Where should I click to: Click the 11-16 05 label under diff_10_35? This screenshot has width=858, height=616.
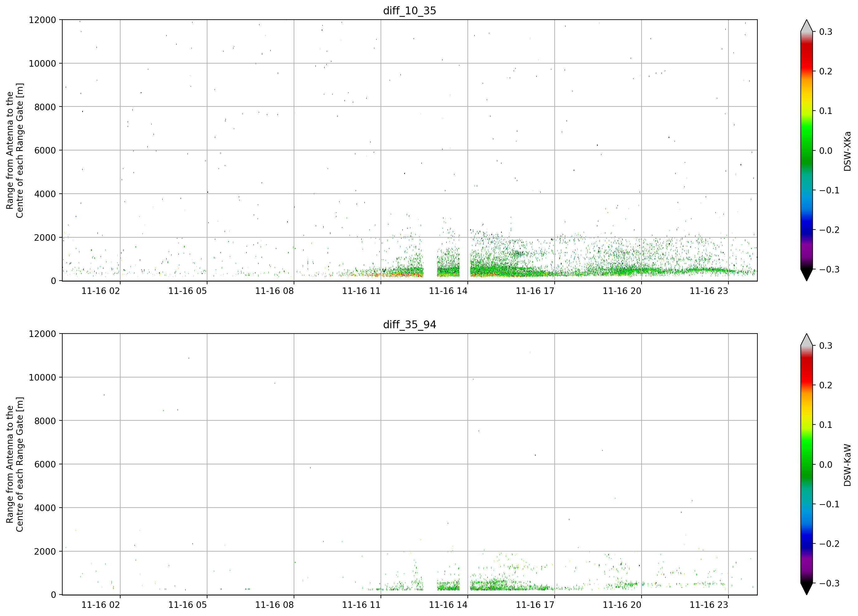coord(188,291)
